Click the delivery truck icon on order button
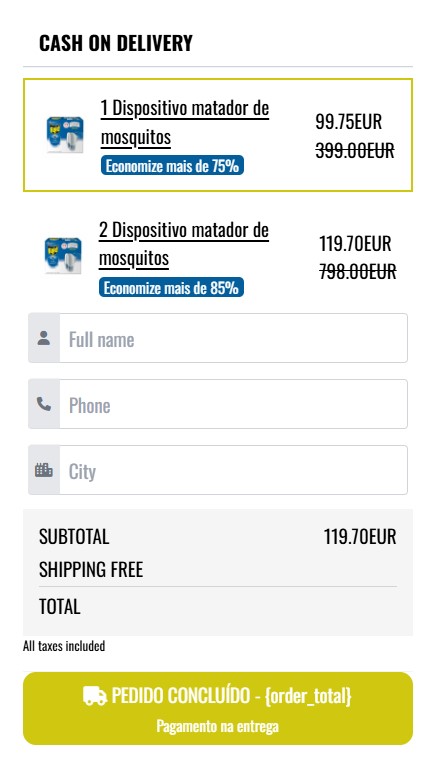 tap(95, 696)
